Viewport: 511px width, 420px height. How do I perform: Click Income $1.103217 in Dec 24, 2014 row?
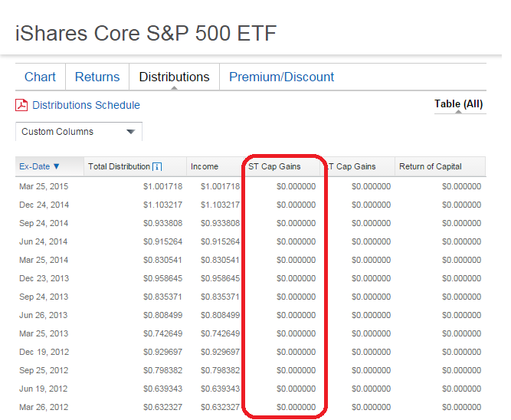pyautogui.click(x=221, y=205)
